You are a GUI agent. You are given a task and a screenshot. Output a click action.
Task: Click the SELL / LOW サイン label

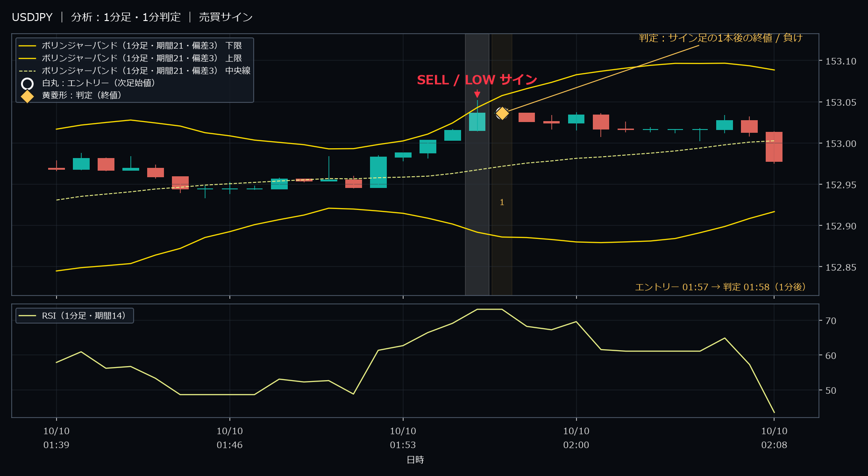[x=477, y=80]
